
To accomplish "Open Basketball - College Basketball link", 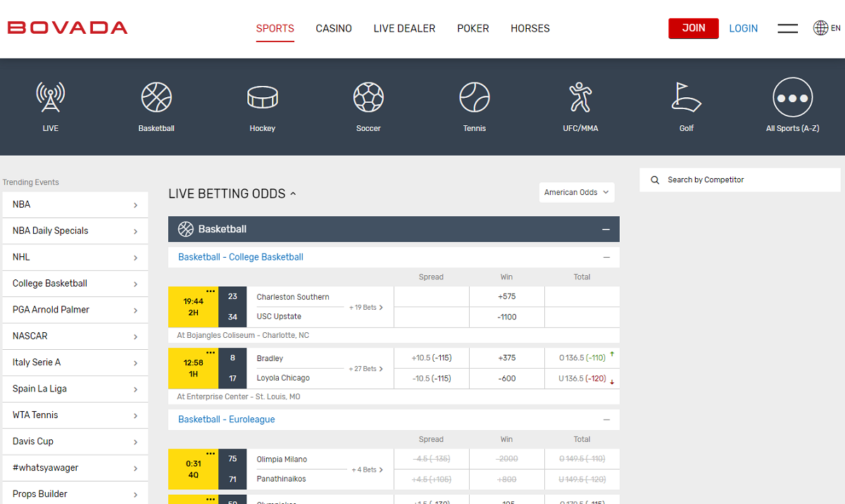I will coord(241,258).
